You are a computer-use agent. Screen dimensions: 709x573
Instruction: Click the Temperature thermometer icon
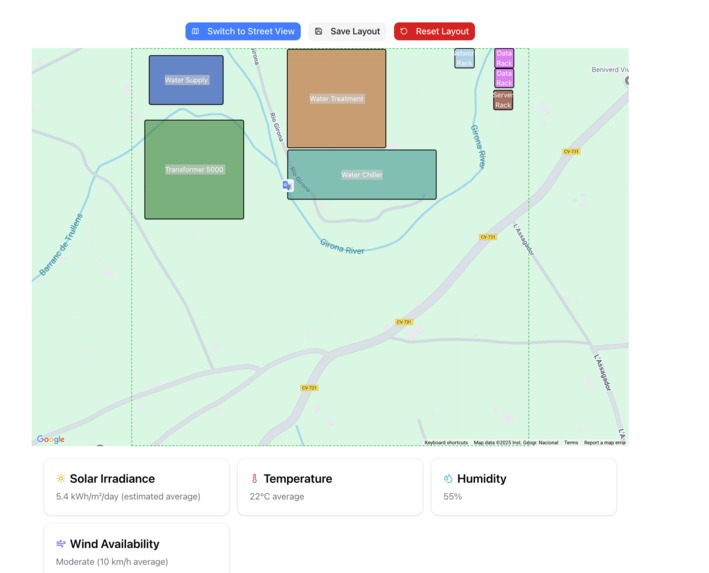point(254,478)
